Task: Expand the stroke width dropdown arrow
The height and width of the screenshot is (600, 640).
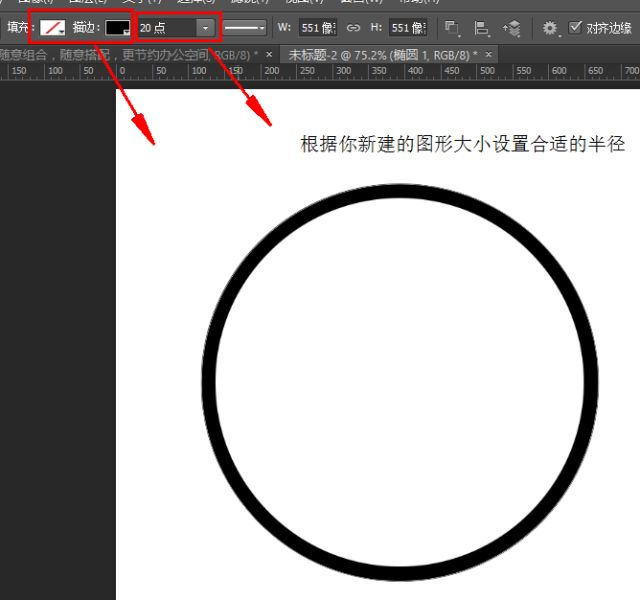Action: point(205,28)
